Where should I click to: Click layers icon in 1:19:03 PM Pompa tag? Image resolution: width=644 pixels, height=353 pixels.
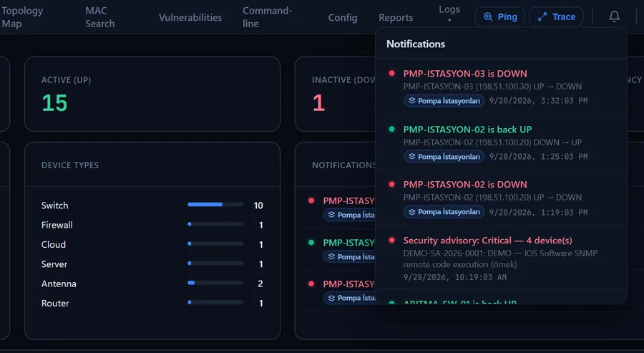(x=412, y=212)
